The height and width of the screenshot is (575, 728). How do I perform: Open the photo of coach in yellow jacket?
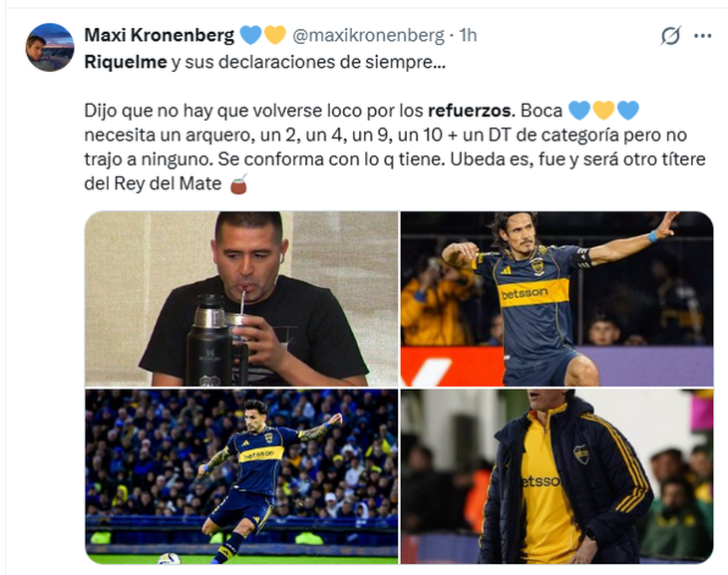[557, 476]
